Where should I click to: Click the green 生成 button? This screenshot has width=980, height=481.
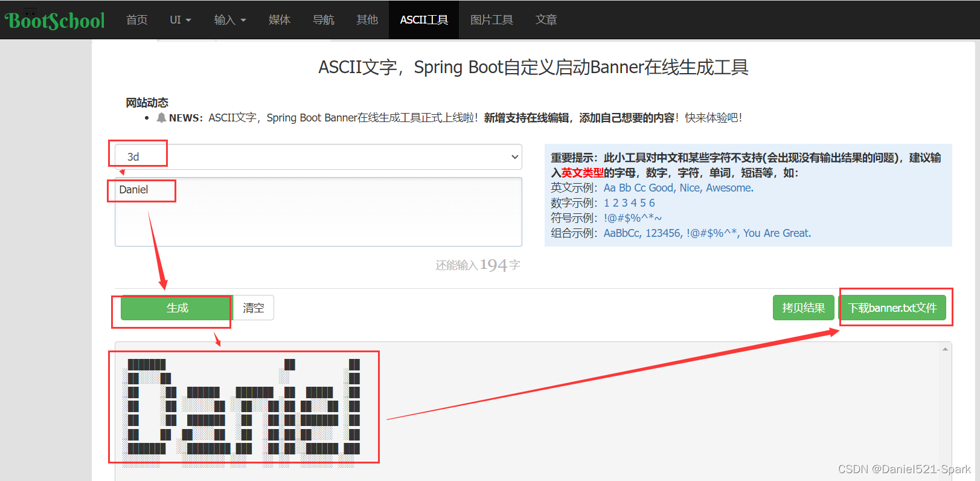click(177, 308)
